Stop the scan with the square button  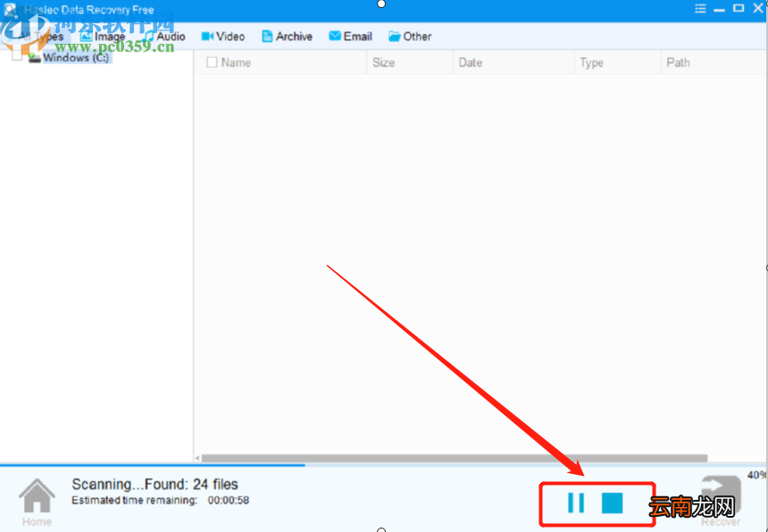coord(613,503)
